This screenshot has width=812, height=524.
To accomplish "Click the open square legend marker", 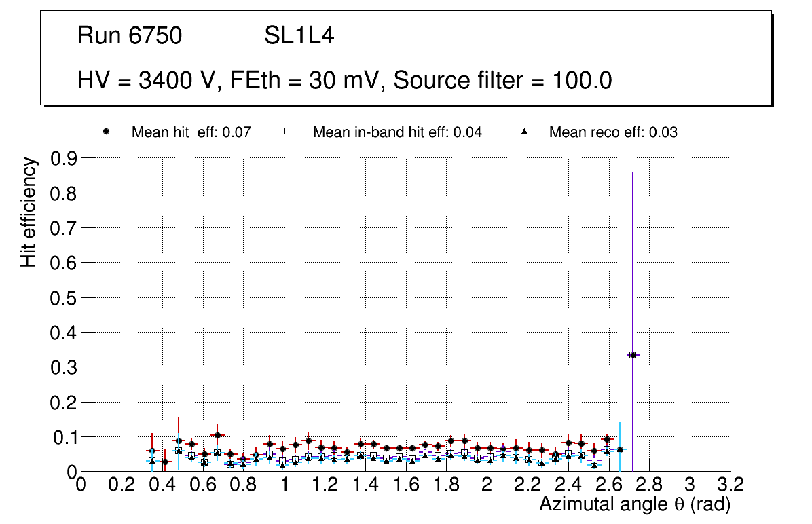I will pos(287,132).
